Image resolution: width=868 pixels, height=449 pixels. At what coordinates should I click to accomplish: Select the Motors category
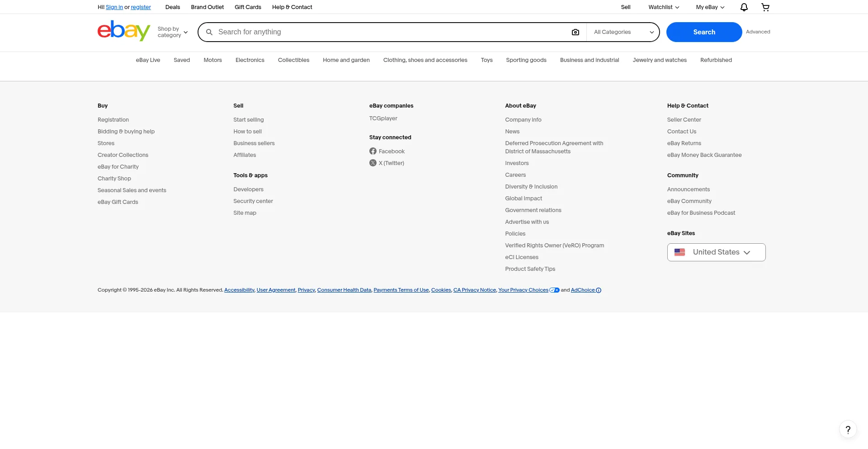[x=212, y=60]
